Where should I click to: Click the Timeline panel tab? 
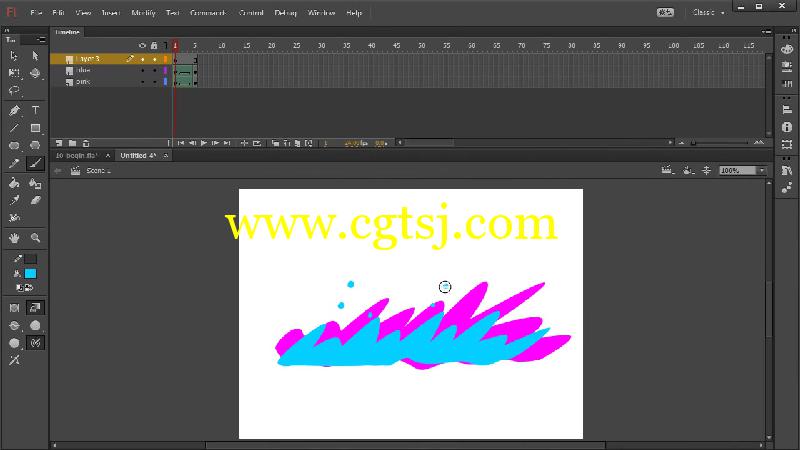pos(67,32)
